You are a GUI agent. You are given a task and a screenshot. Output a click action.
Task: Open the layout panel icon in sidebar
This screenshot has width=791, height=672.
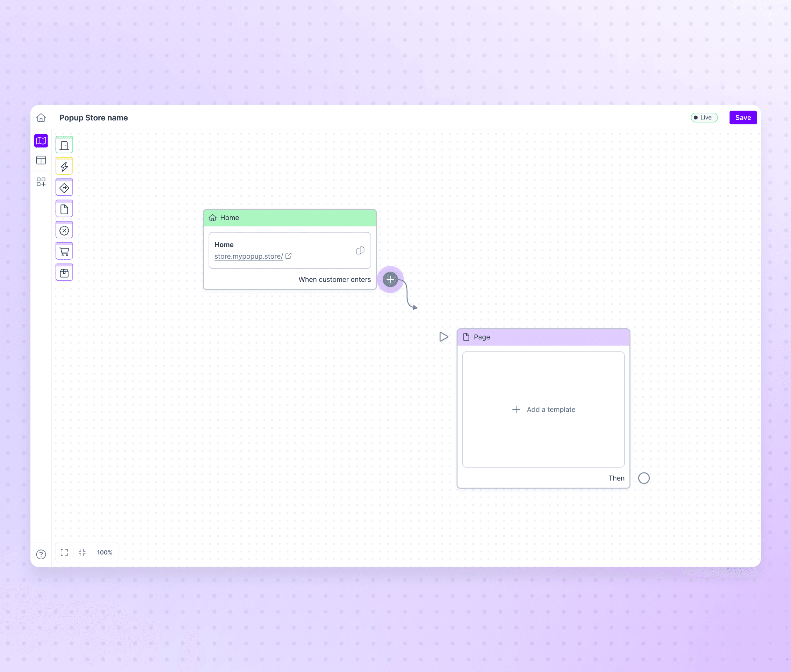pyautogui.click(x=41, y=160)
